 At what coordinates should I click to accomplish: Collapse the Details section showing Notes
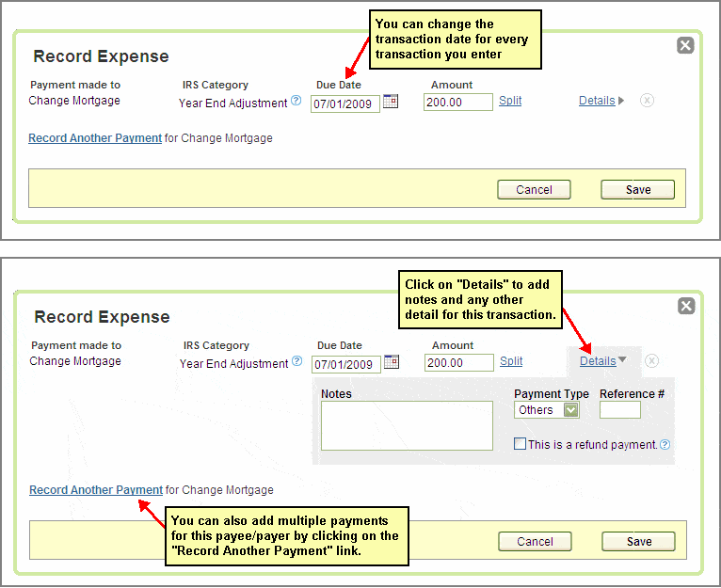click(x=602, y=360)
